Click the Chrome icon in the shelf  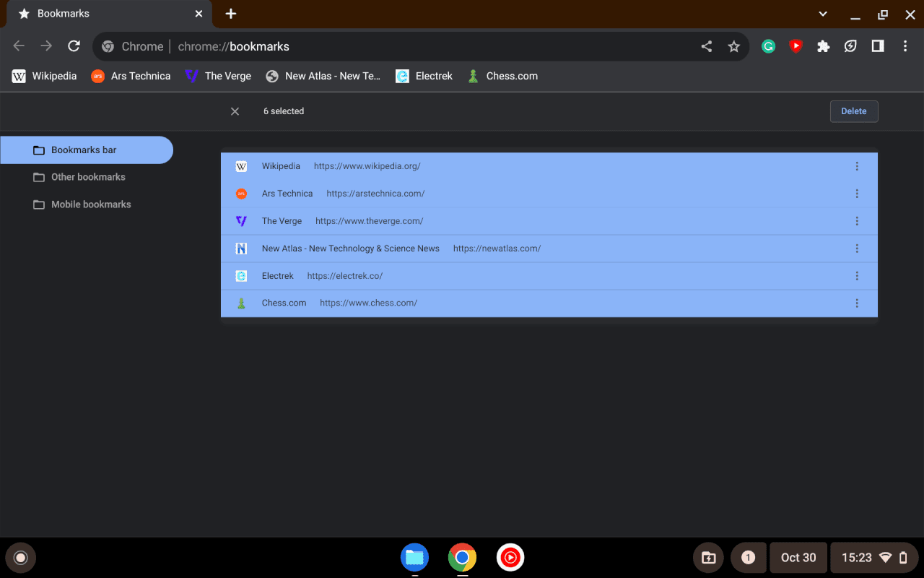[462, 557]
